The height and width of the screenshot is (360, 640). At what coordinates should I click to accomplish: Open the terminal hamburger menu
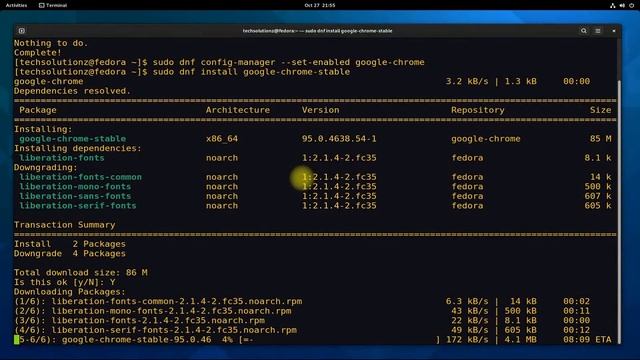pos(598,31)
